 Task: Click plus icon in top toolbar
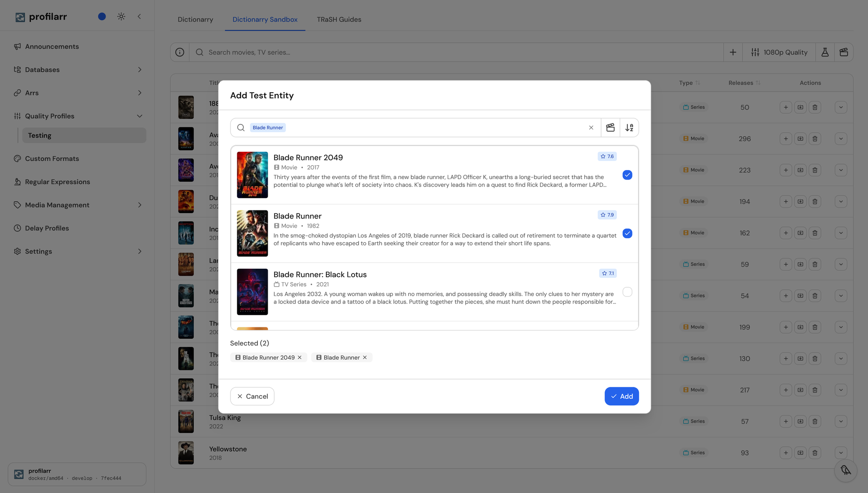click(x=733, y=52)
